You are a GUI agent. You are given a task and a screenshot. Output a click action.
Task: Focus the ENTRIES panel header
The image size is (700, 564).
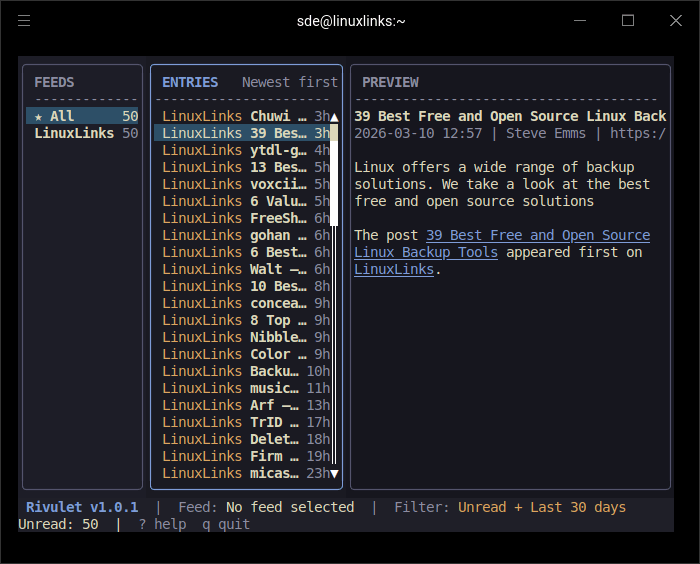(190, 82)
